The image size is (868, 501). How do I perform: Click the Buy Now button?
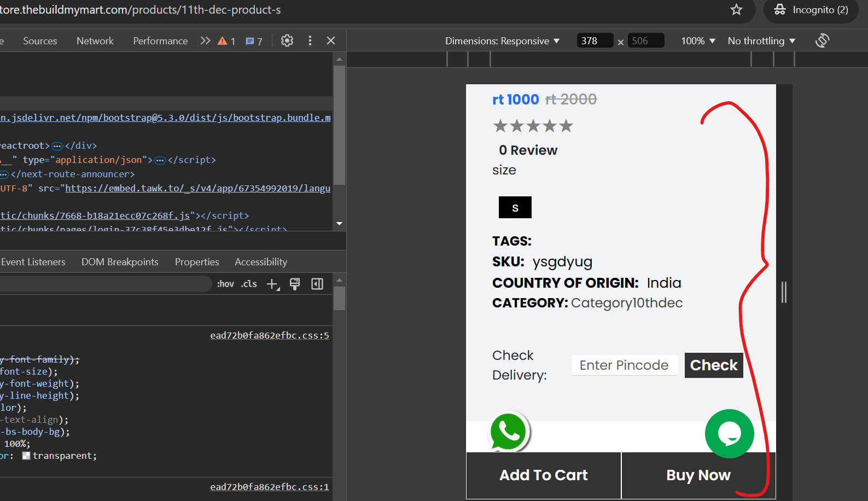click(x=698, y=475)
